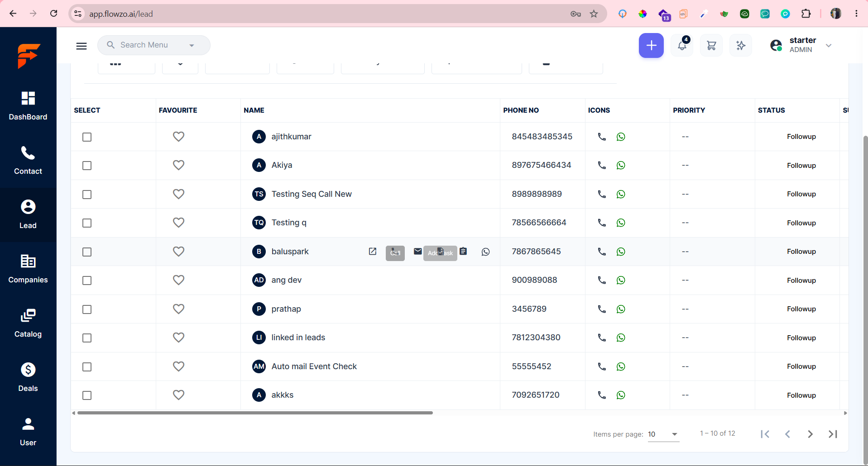Select the baluspark row checkbox
Viewport: 868px width, 466px height.
(x=87, y=252)
